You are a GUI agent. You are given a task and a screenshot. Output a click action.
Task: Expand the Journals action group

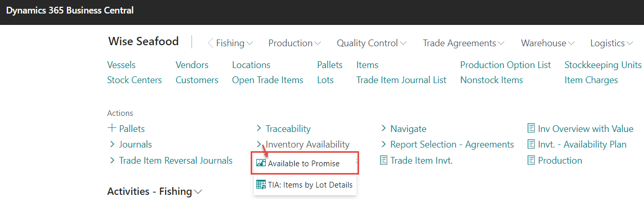tap(130, 144)
